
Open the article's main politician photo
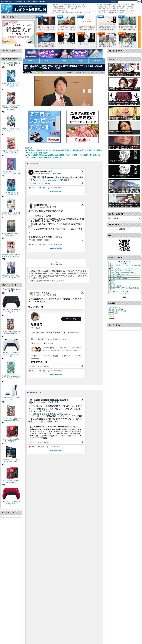(63, 90)
